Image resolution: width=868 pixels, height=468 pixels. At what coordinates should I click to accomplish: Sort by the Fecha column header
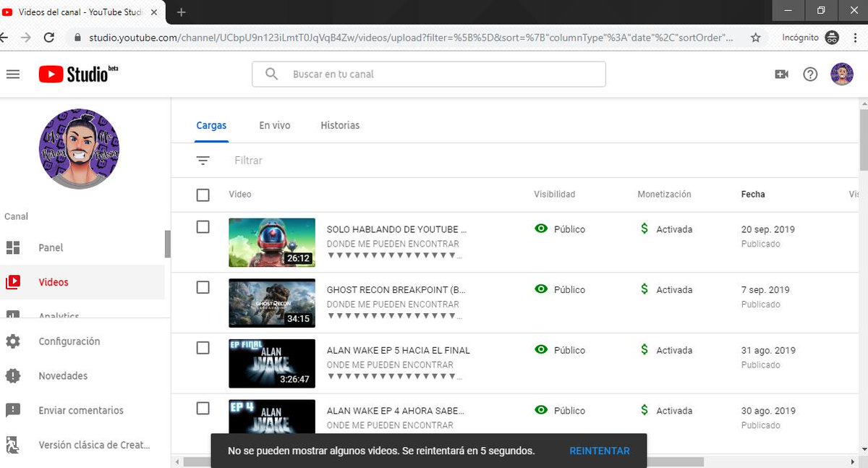pyautogui.click(x=753, y=195)
